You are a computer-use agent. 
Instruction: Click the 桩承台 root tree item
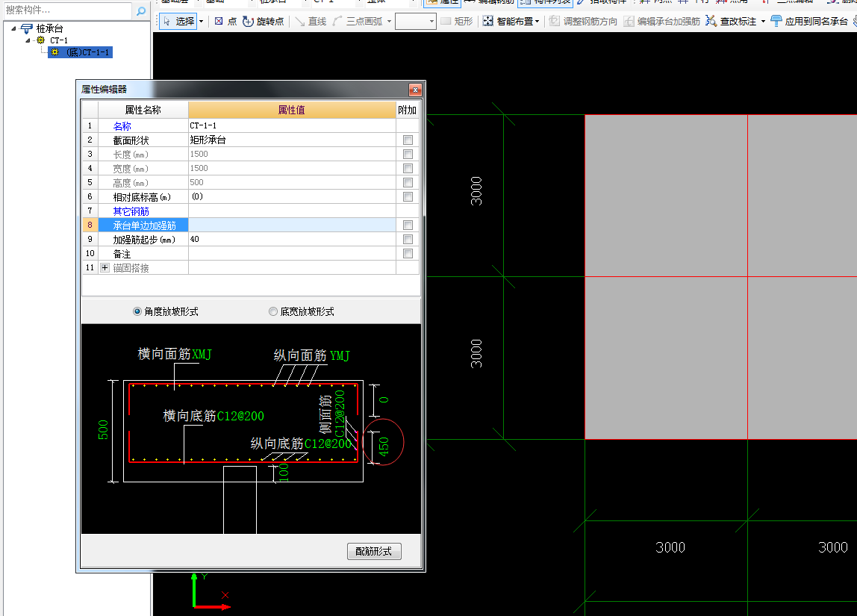click(49, 28)
